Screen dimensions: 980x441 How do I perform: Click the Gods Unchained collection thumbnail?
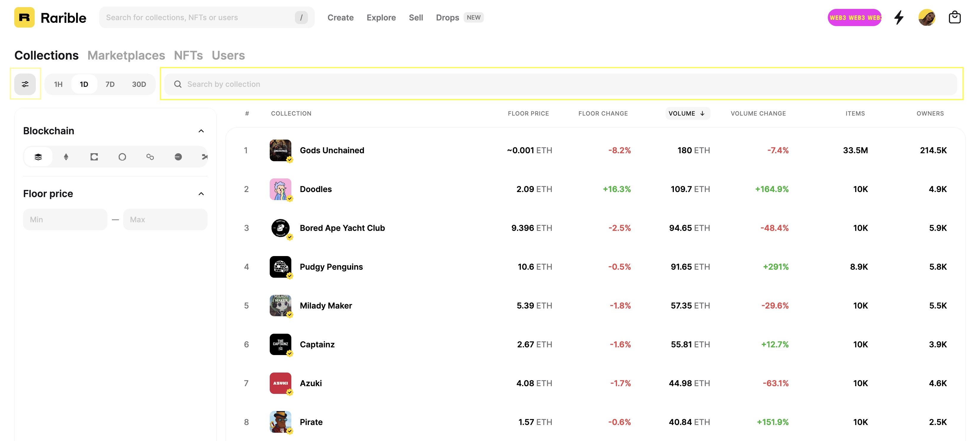(x=280, y=151)
